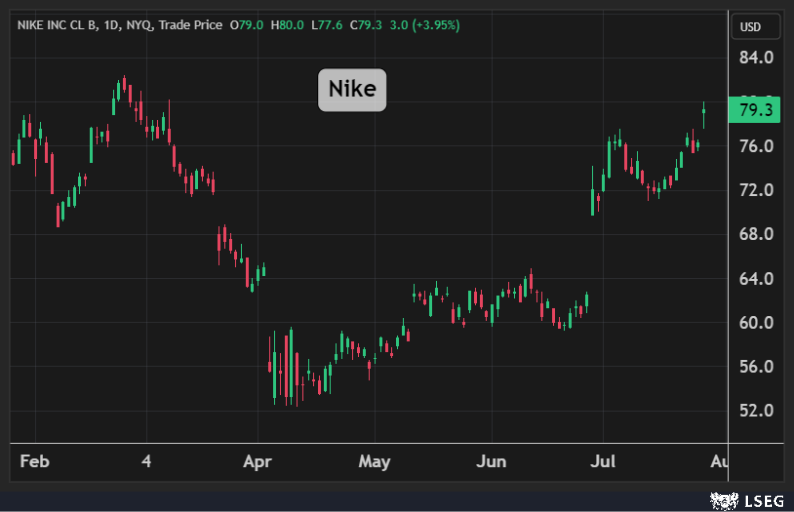The height and width of the screenshot is (512, 794).
Task: Select the Jun time axis label
Action: pos(491,462)
